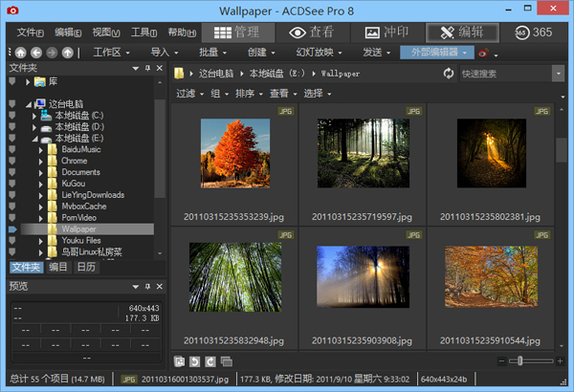Click the refresh icon beside quick search
Screen dimensions: 574x392
[x=449, y=74]
